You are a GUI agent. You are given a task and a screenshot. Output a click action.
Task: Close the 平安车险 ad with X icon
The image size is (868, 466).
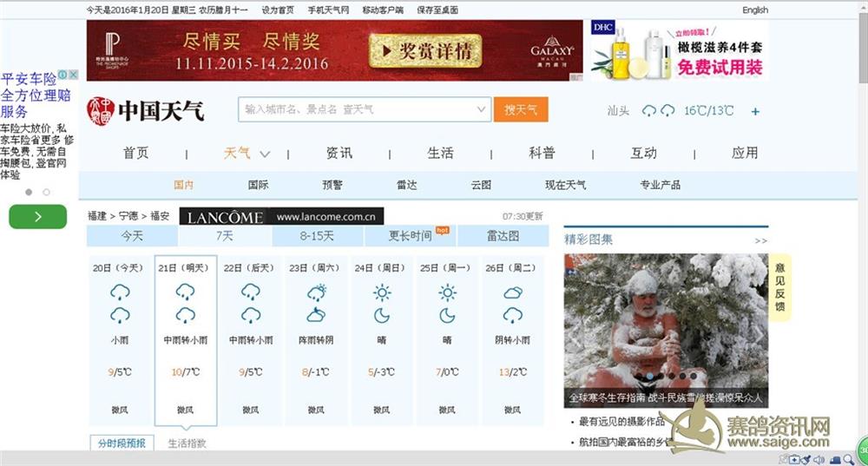75,76
